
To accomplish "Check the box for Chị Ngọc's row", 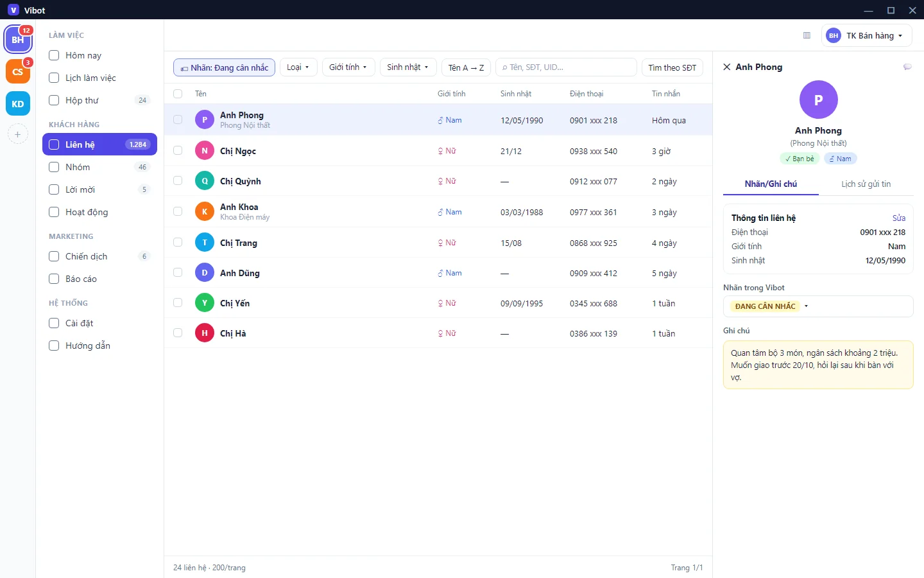I will [178, 150].
